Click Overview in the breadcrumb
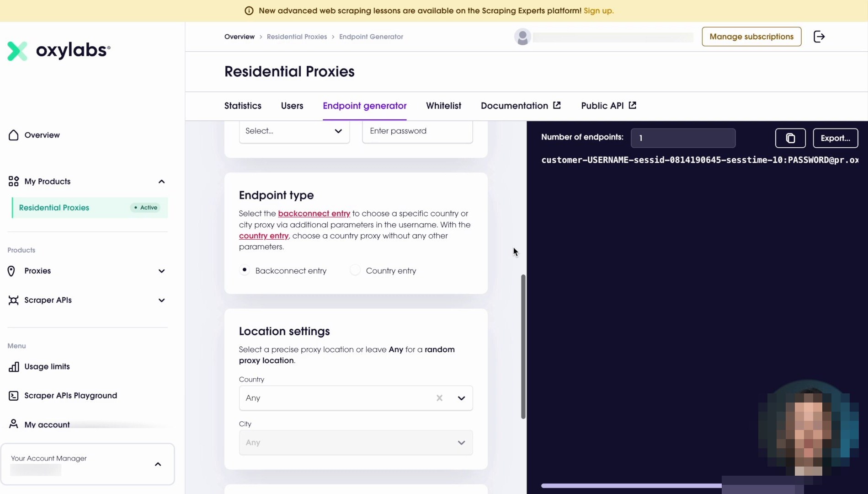 (240, 37)
